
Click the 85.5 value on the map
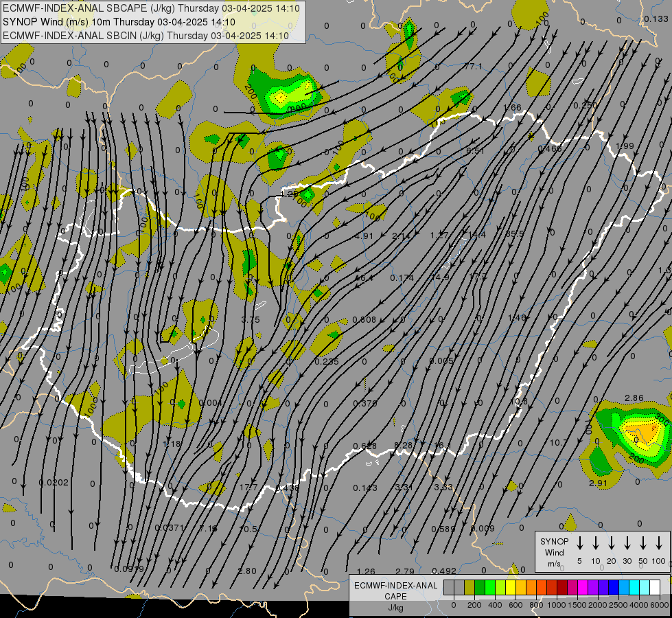(515, 233)
